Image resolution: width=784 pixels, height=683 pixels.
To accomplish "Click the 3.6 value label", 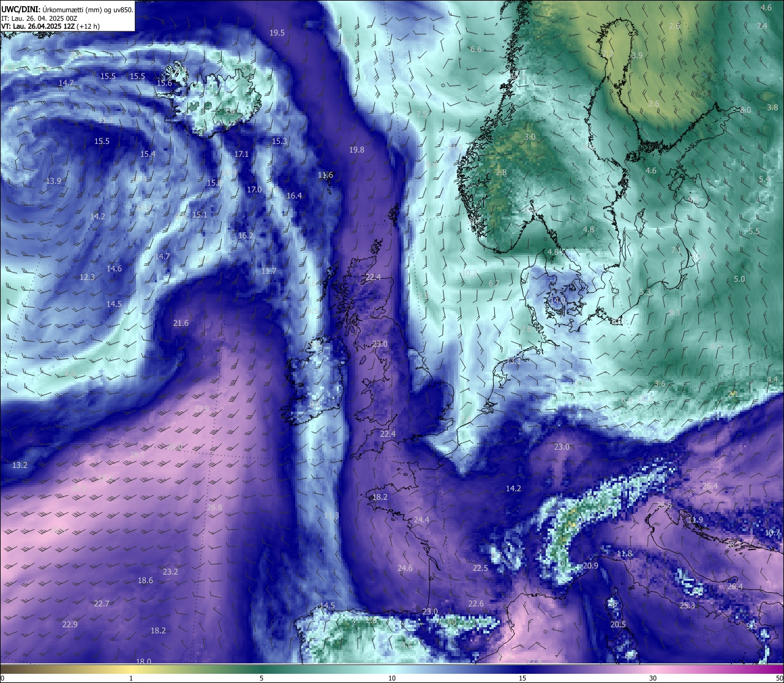I will pyautogui.click(x=660, y=383).
